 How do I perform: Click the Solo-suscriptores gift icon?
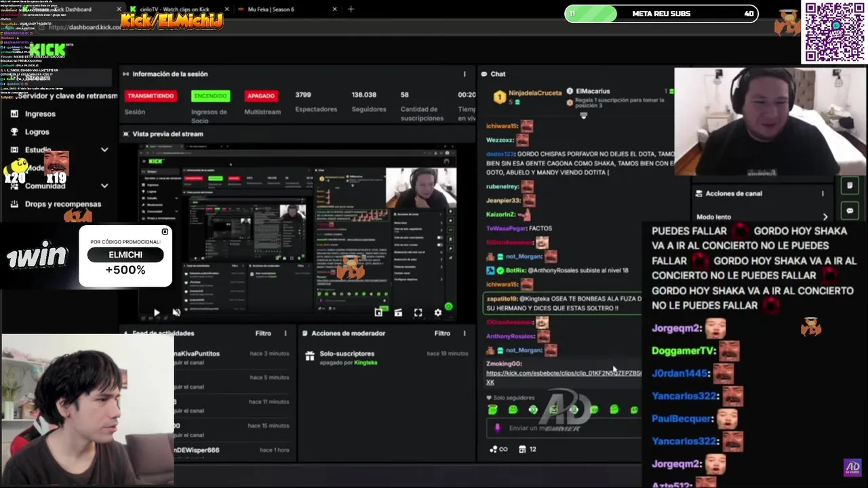click(x=310, y=355)
